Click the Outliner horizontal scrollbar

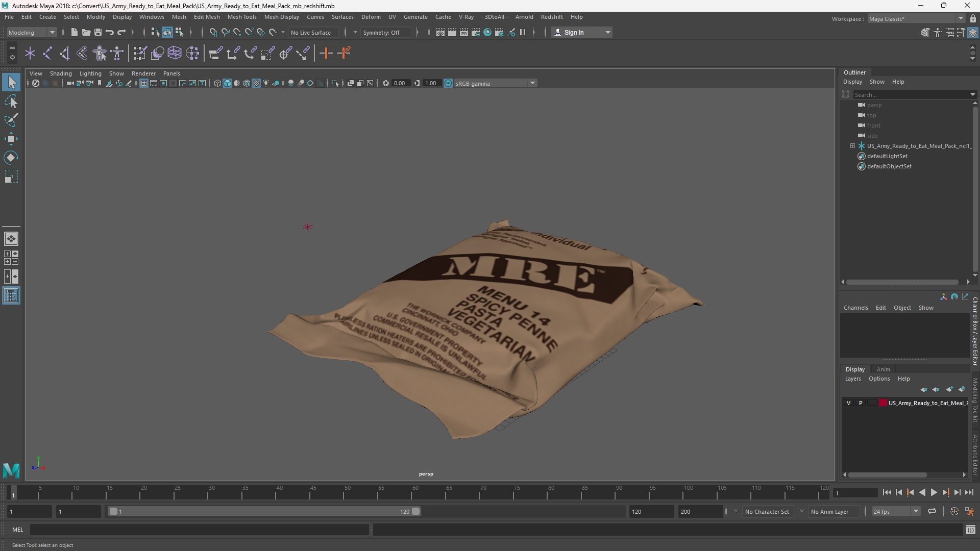click(x=902, y=282)
